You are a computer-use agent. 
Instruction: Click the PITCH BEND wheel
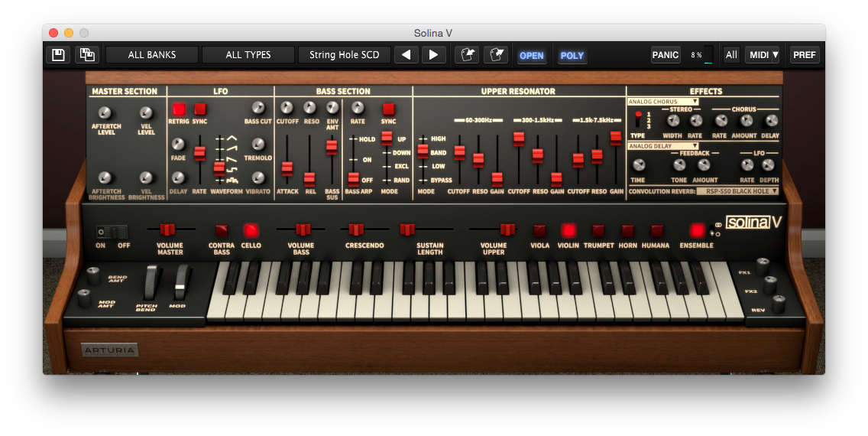pyautogui.click(x=152, y=282)
